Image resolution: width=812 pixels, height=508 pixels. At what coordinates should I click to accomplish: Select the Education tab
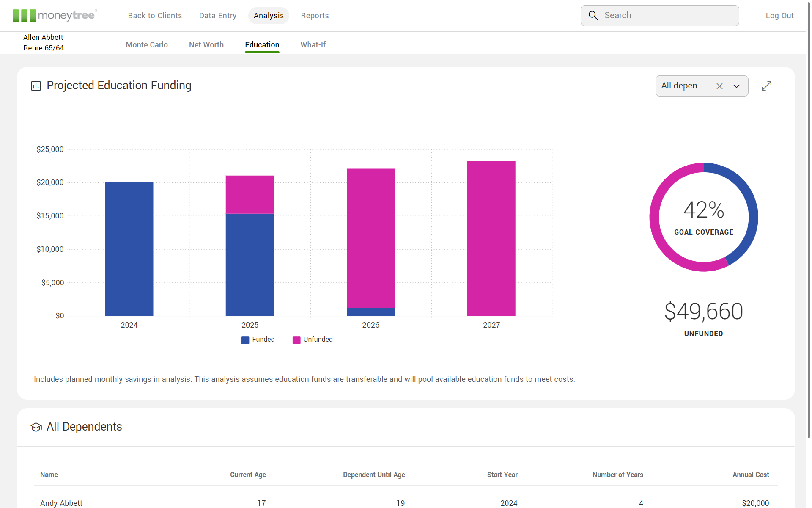pyautogui.click(x=262, y=45)
